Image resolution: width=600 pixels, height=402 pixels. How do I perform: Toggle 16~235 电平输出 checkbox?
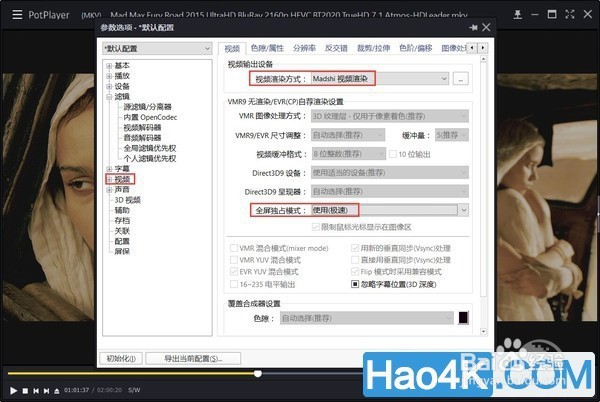coord(234,284)
